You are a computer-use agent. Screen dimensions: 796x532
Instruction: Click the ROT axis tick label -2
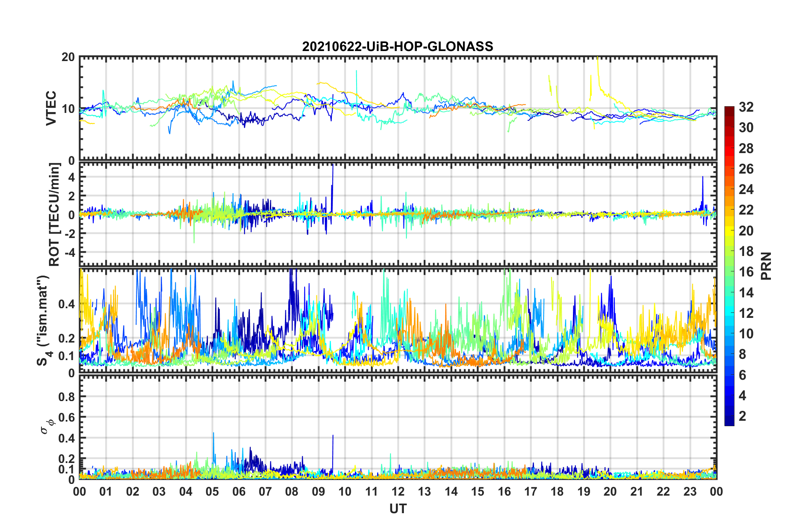tap(69, 234)
